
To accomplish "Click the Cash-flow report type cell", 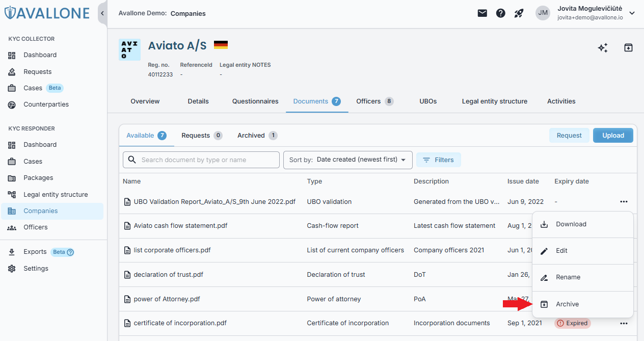I will pyautogui.click(x=333, y=226).
